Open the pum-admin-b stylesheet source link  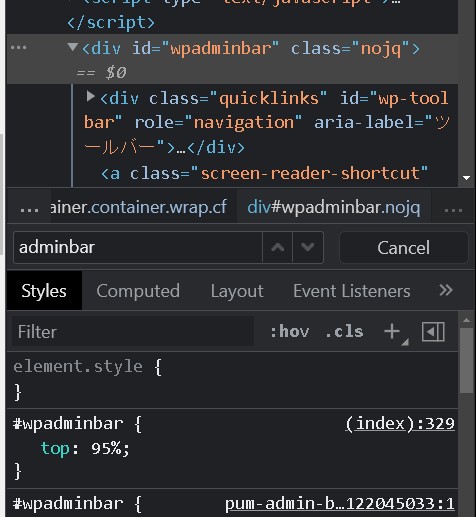click(x=340, y=503)
